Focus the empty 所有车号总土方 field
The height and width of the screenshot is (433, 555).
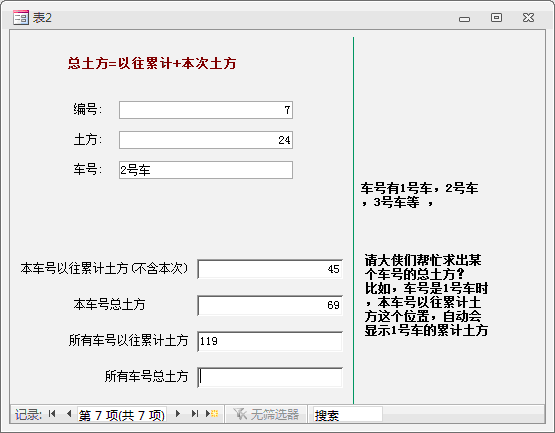(x=270, y=377)
